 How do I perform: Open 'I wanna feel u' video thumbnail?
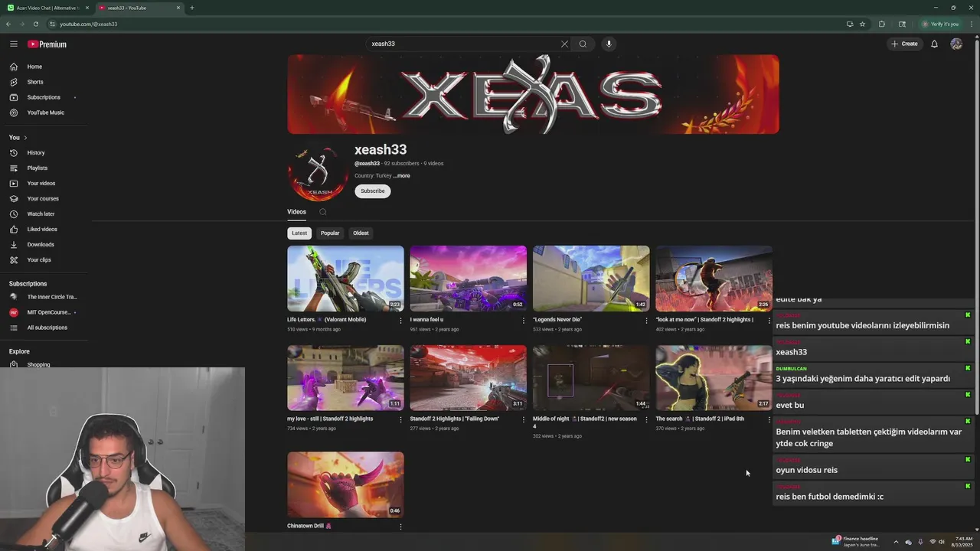coord(468,278)
